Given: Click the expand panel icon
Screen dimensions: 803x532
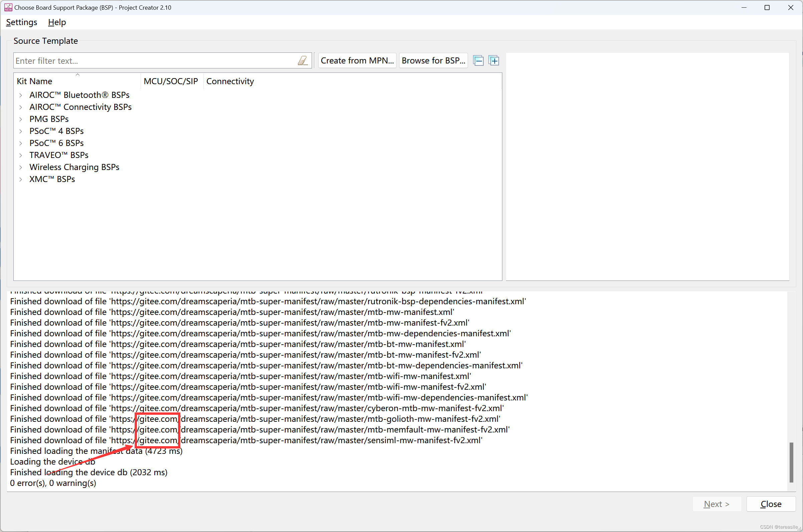Looking at the screenshot, I should coord(493,60).
